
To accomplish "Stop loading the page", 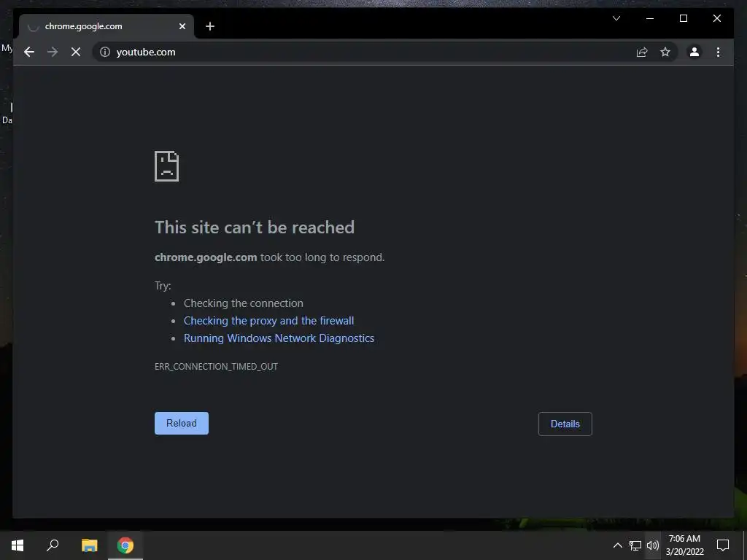I will [76, 52].
